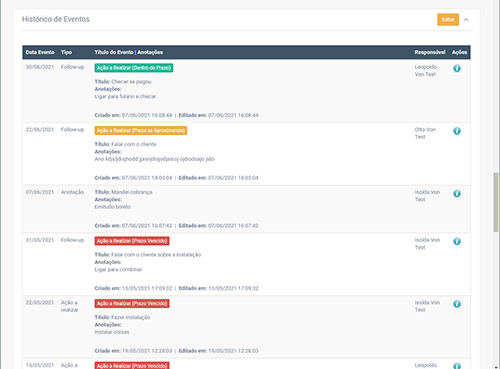Click 'Editado em: 13/05/2021 17:09:32' timestamp
The width and height of the screenshot is (500, 369).
(219, 288)
